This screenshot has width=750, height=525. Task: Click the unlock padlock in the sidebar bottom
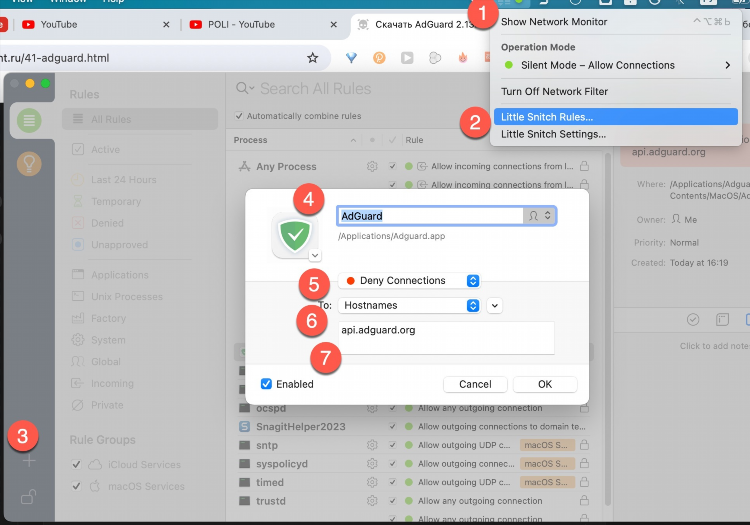pyautogui.click(x=28, y=497)
